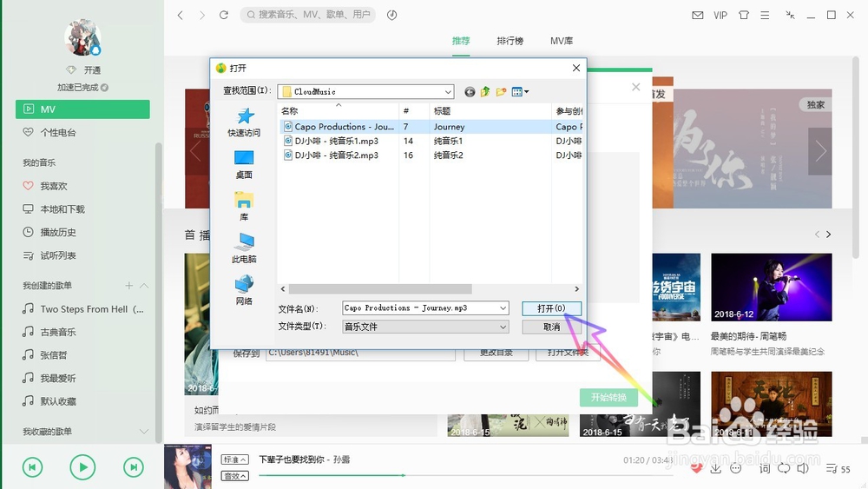
Task: Open the listen-recognition icon beside search
Action: coord(392,15)
